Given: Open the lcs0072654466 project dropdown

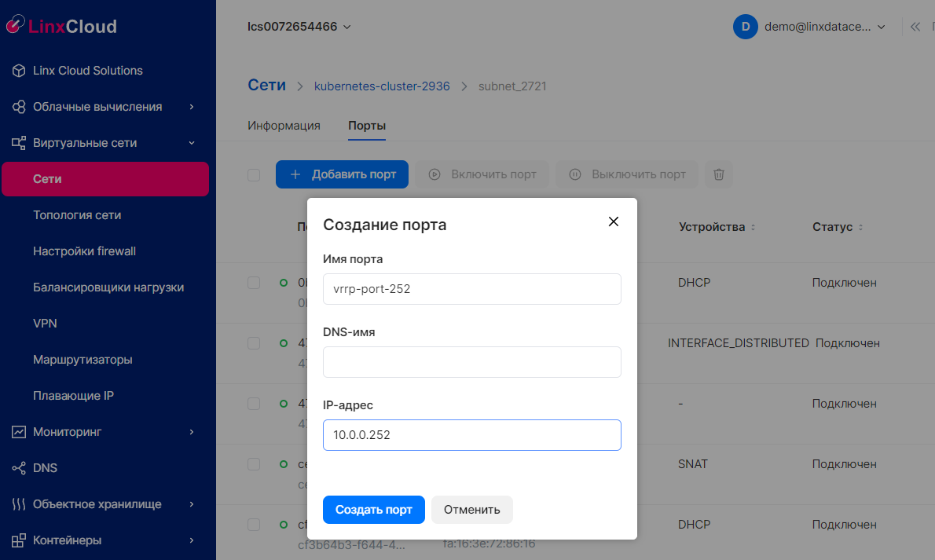Looking at the screenshot, I should click(299, 27).
